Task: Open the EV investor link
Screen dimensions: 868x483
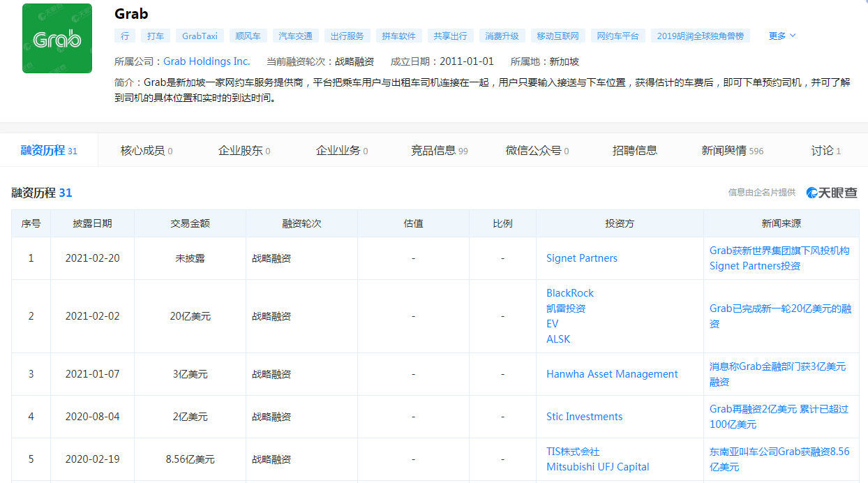Action: pos(553,324)
